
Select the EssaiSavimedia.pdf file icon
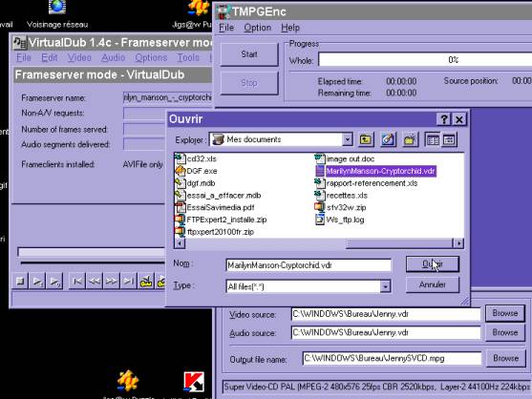click(181, 207)
